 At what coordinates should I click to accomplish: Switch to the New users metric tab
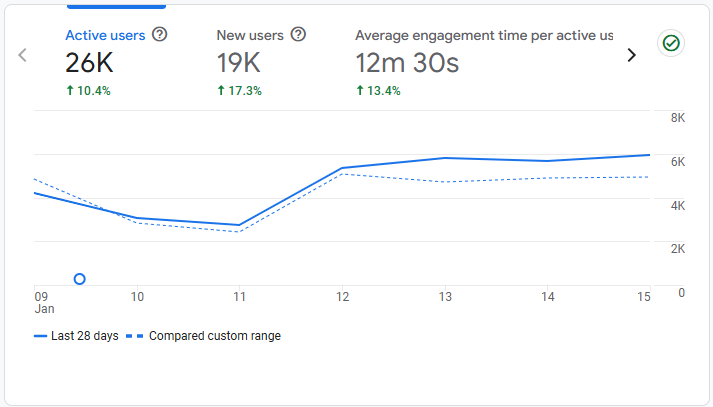250,35
